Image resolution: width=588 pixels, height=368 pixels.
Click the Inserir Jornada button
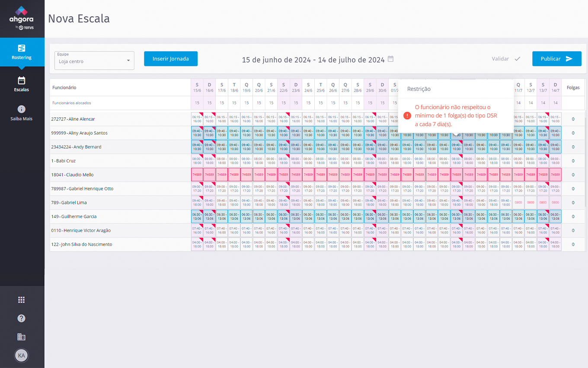point(170,59)
